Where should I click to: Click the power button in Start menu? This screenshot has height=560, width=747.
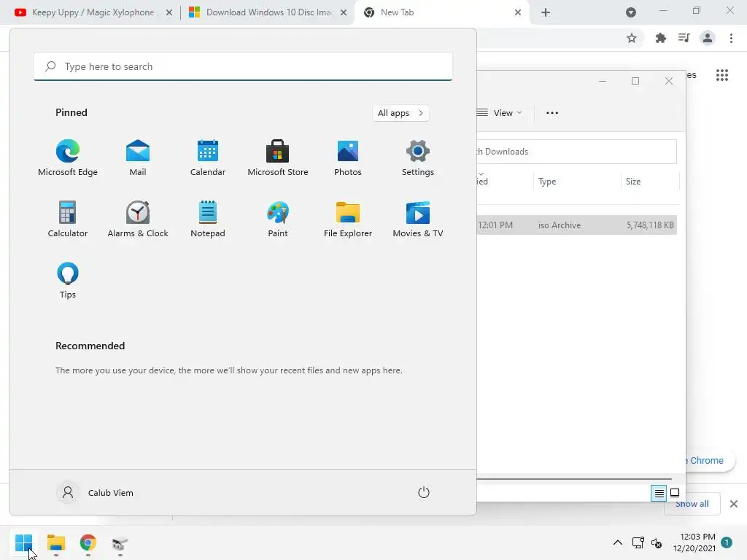[424, 492]
